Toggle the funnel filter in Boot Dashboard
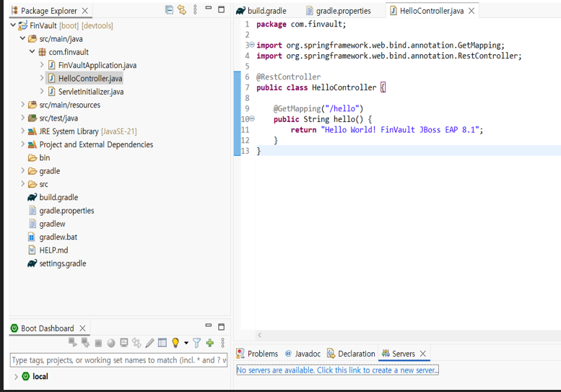The width and height of the screenshot is (561, 392). click(x=197, y=343)
